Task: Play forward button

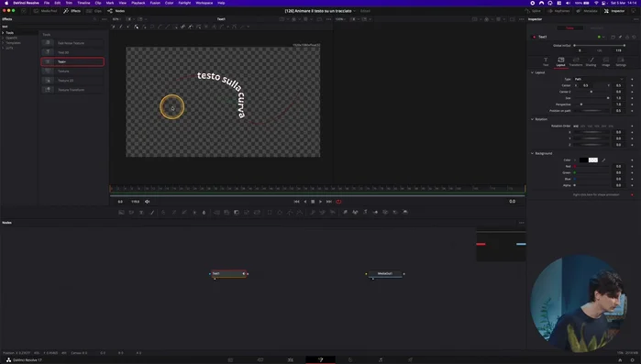Action: pyautogui.click(x=321, y=202)
